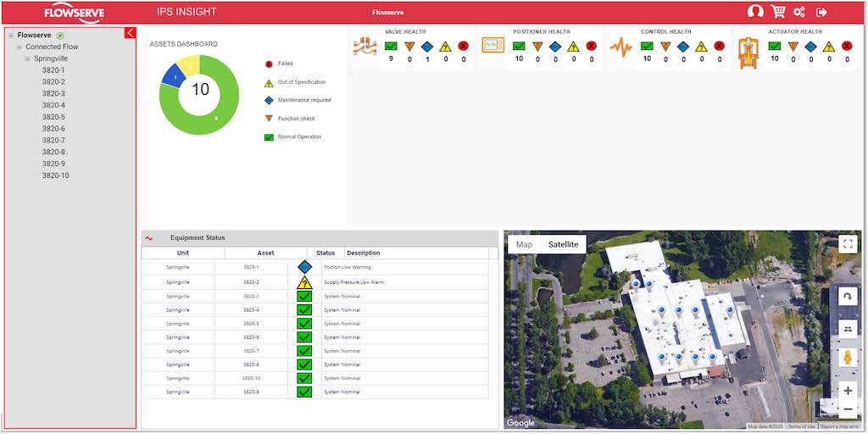Select the Street View pegman

[848, 358]
